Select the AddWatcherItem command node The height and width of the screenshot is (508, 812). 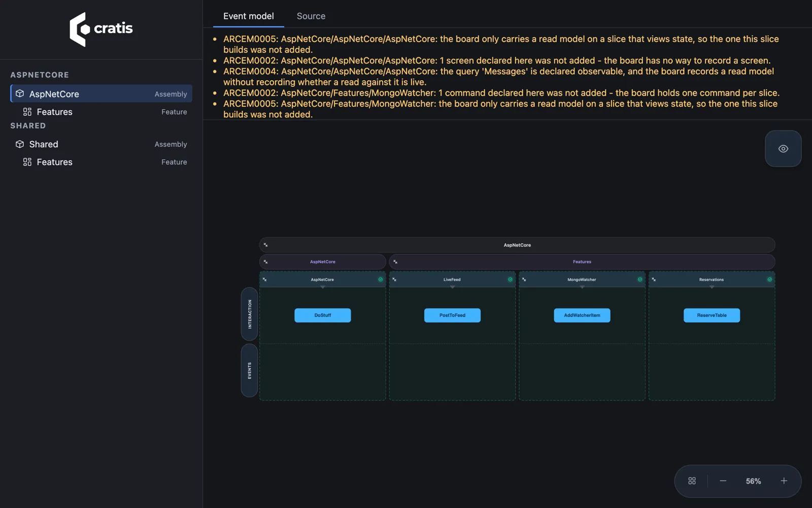[x=582, y=315]
